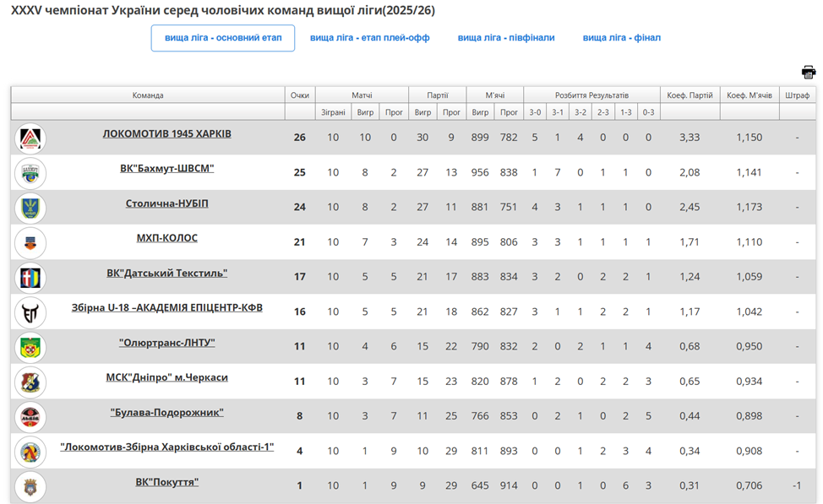Click the '0-3' results sub-header
The width and height of the screenshot is (823, 504).
(648, 111)
